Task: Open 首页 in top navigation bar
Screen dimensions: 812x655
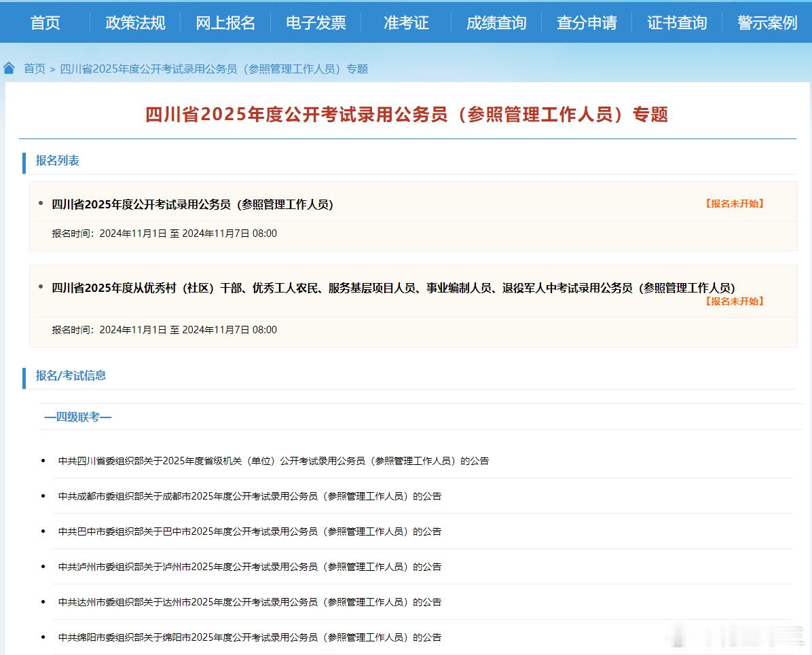Action: [45, 23]
